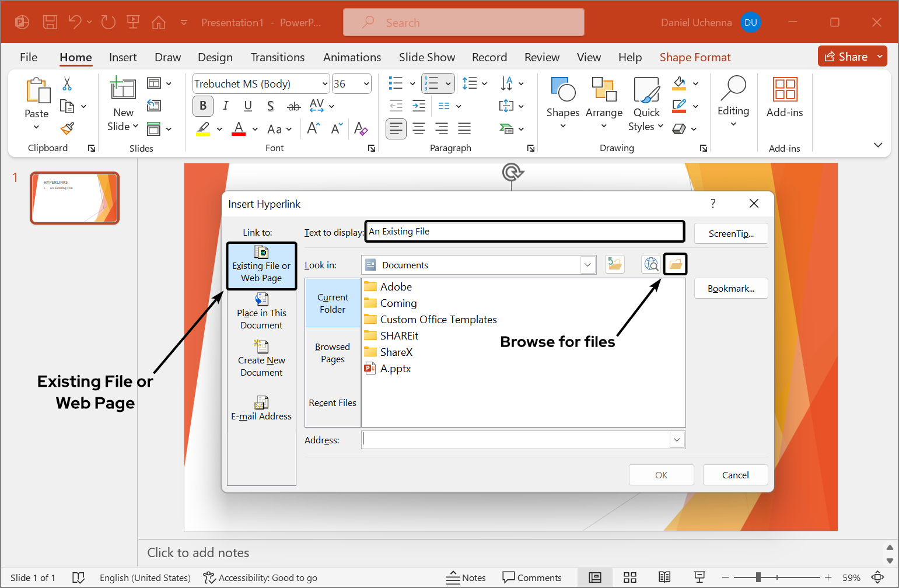The height and width of the screenshot is (588, 899).
Task: Click the zoom slider handle
Action: pyautogui.click(x=758, y=577)
